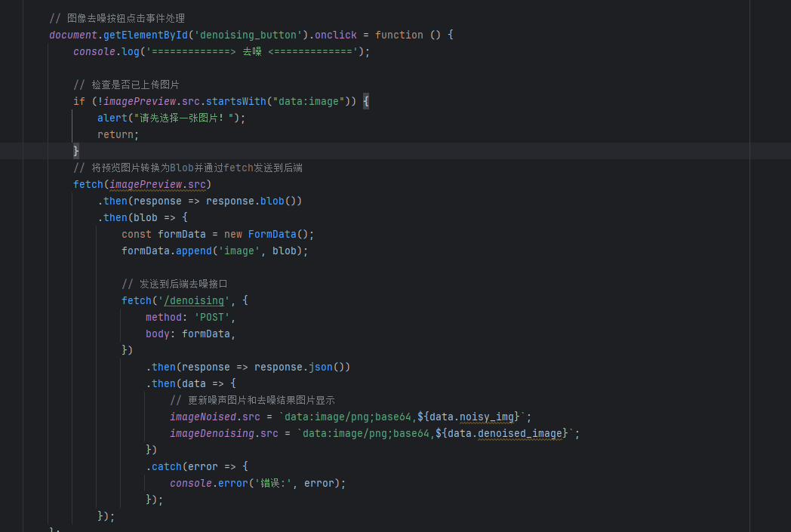Click the comment 检查是否已上传图片
The width and height of the screenshot is (791, 532).
(126, 85)
